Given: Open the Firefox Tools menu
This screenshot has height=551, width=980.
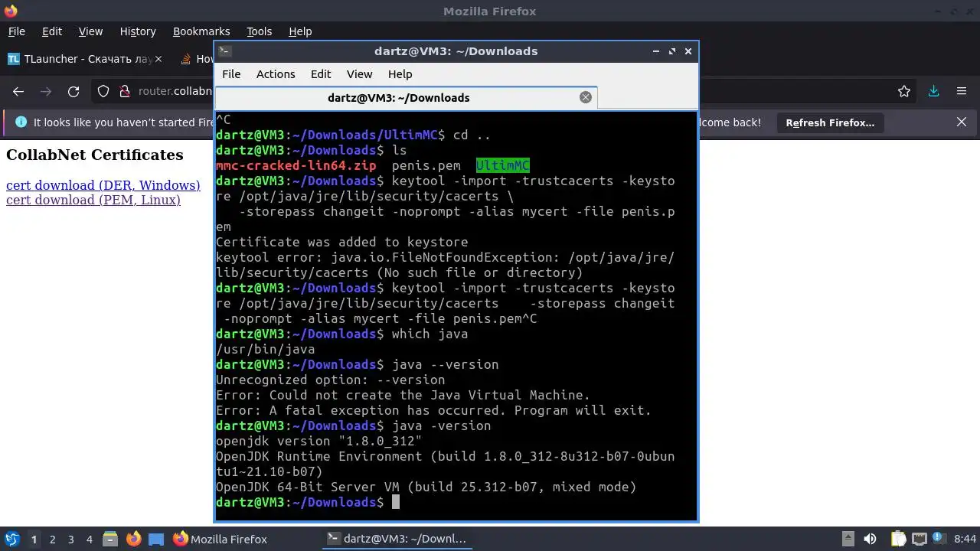Looking at the screenshot, I should [x=259, y=31].
